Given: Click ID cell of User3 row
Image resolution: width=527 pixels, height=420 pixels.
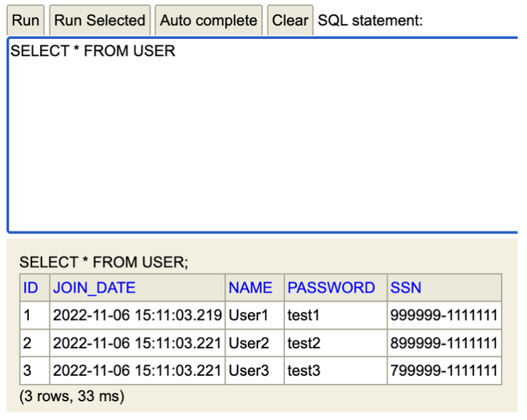Looking at the screenshot, I should [35, 371].
